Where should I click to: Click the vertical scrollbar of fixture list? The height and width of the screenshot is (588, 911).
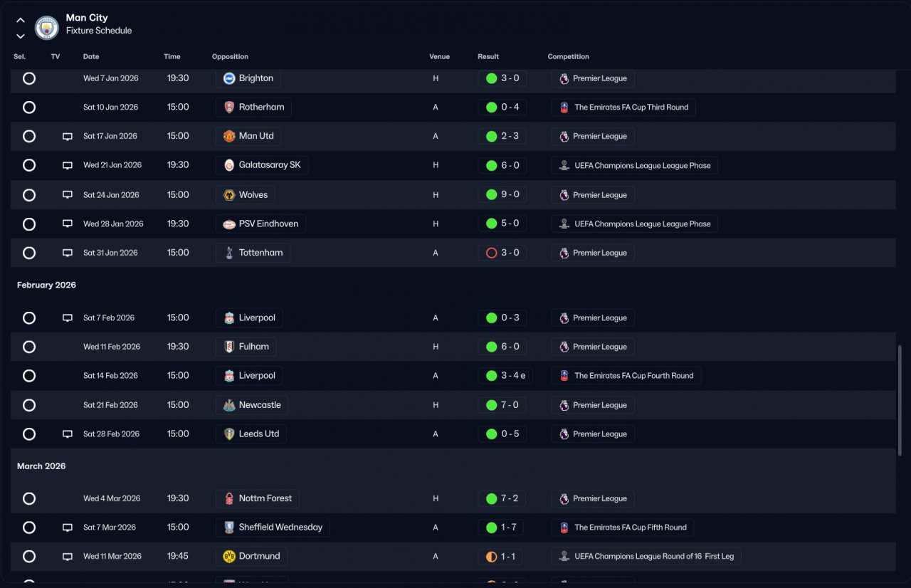[900, 400]
